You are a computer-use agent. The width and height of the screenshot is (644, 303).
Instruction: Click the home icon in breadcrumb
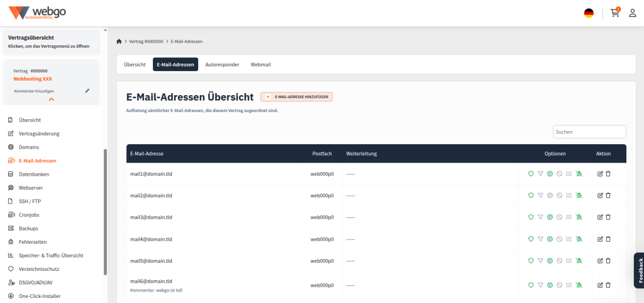[119, 42]
